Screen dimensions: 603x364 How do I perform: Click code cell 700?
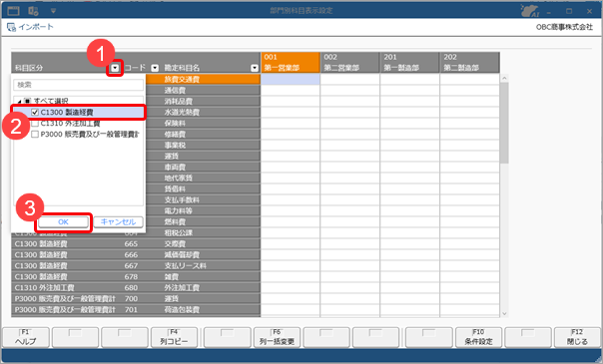[x=131, y=299]
